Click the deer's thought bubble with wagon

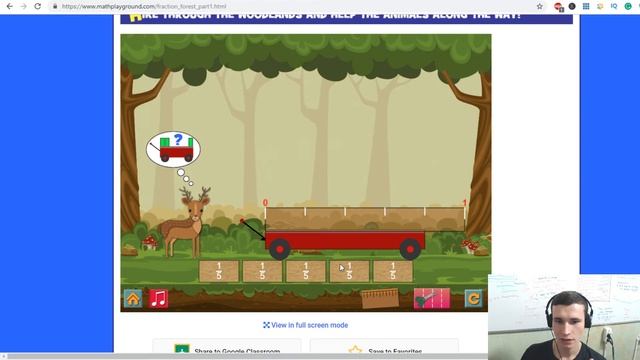coord(173,149)
